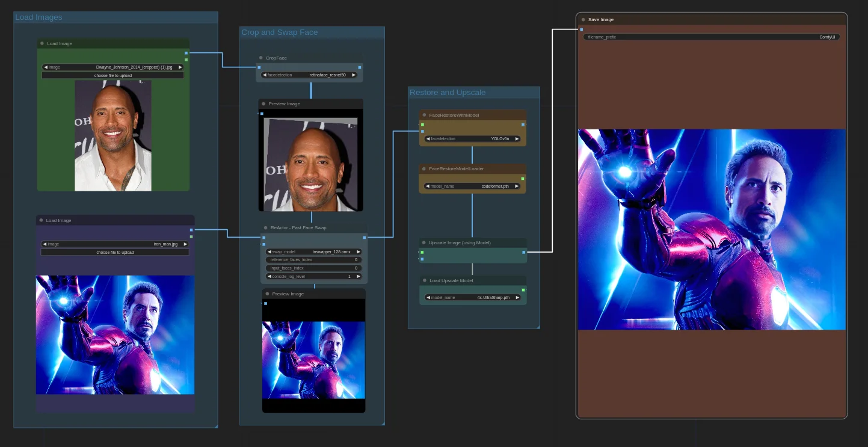Click next arrow on 4x-UltraSharp.pth selector
This screenshot has height=447, width=868.
(517, 297)
